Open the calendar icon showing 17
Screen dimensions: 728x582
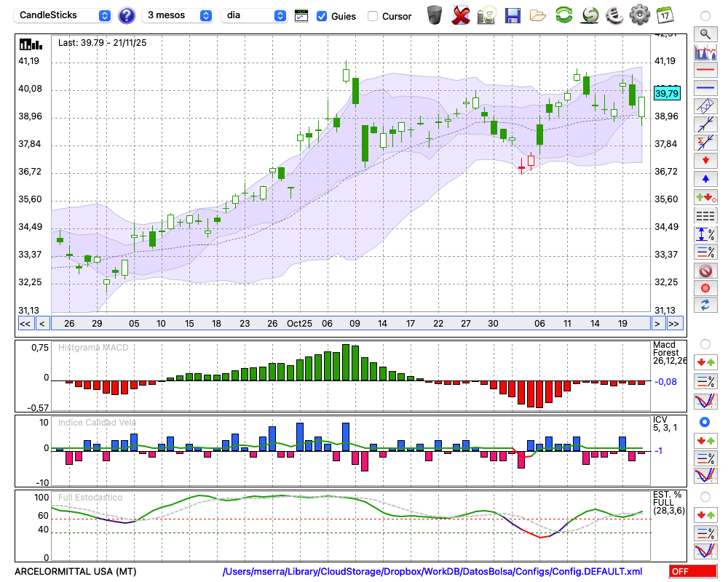[x=665, y=15]
